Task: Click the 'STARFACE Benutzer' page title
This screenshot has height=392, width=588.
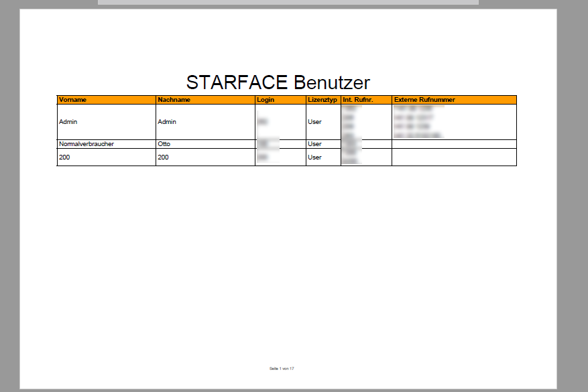Action: (278, 82)
